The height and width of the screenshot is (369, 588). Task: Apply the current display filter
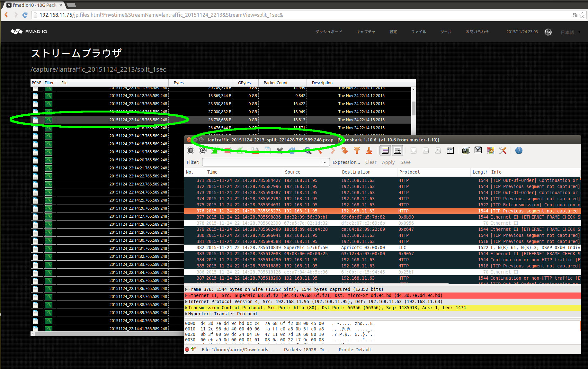click(388, 162)
